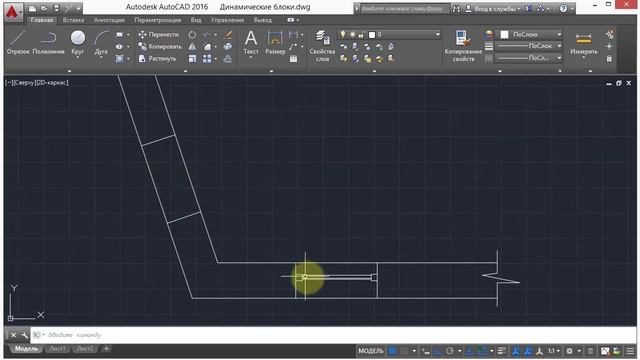The image size is (640, 360).
Task: Open the Help dropdown arrow
Action: click(x=572, y=9)
